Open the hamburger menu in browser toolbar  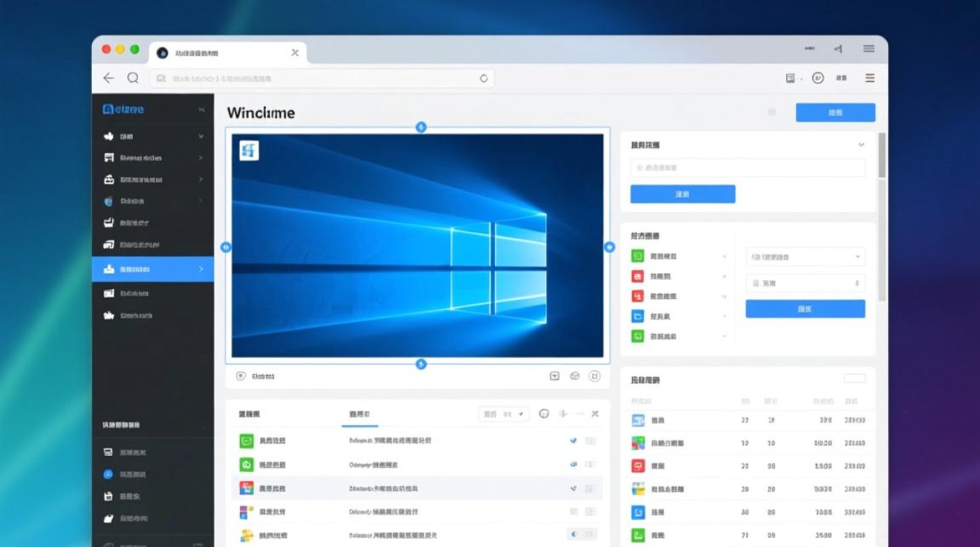(x=870, y=78)
